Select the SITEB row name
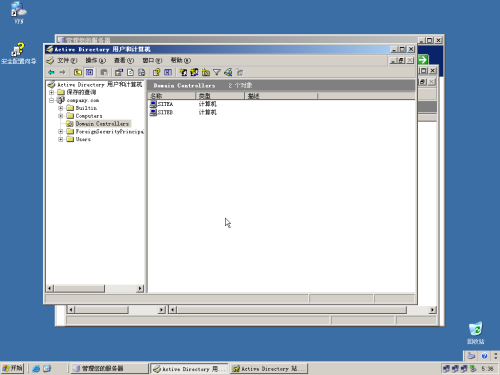The height and width of the screenshot is (375, 500). point(165,113)
